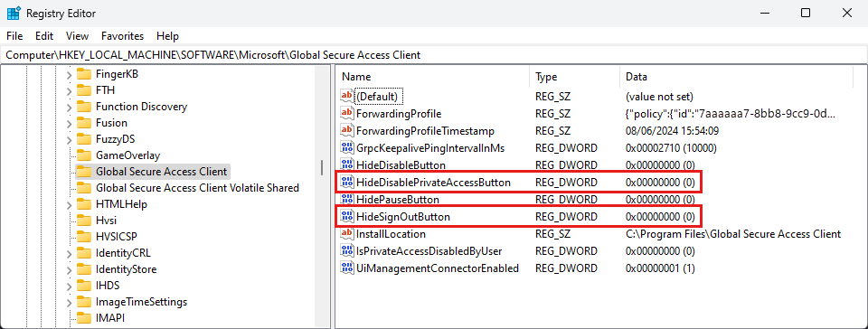Open the Edit menu
The image size is (868, 329).
(x=44, y=36)
